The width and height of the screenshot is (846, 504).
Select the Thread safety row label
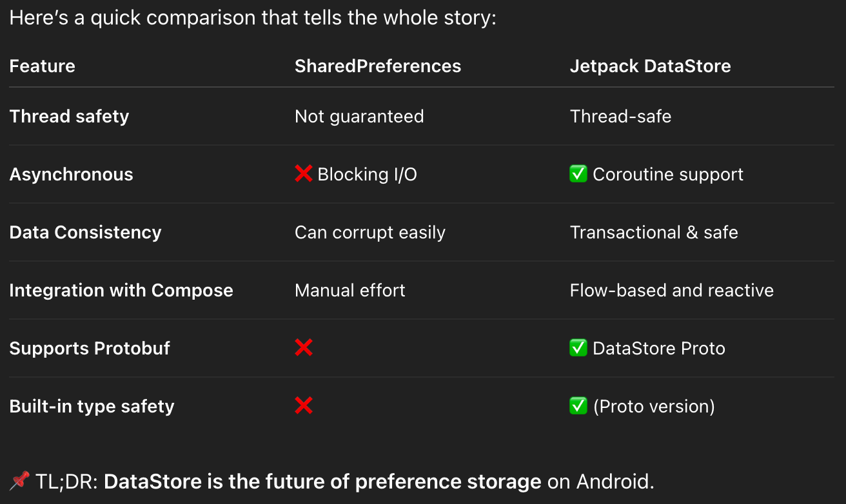click(x=69, y=116)
